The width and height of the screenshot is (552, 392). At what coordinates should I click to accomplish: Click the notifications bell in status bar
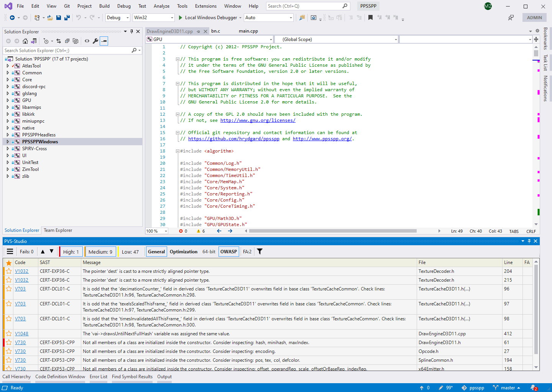point(534,388)
